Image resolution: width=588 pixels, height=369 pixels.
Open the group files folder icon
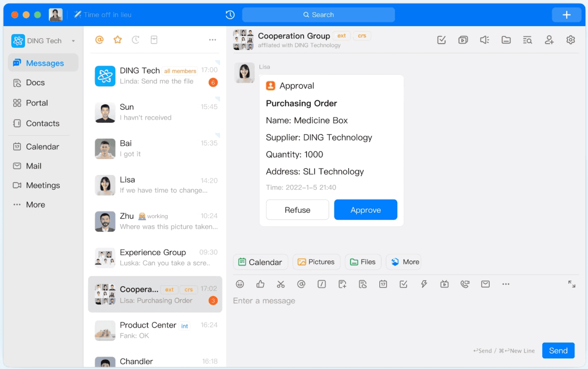(506, 40)
